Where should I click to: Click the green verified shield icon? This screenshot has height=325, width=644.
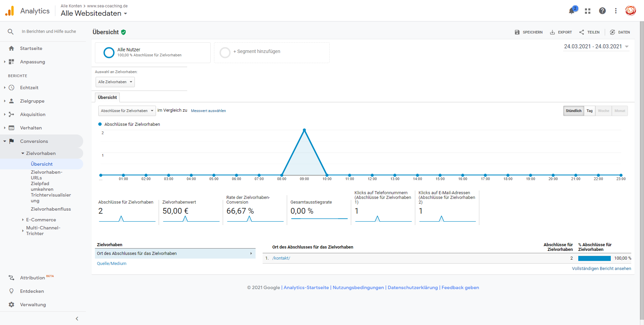123,32
